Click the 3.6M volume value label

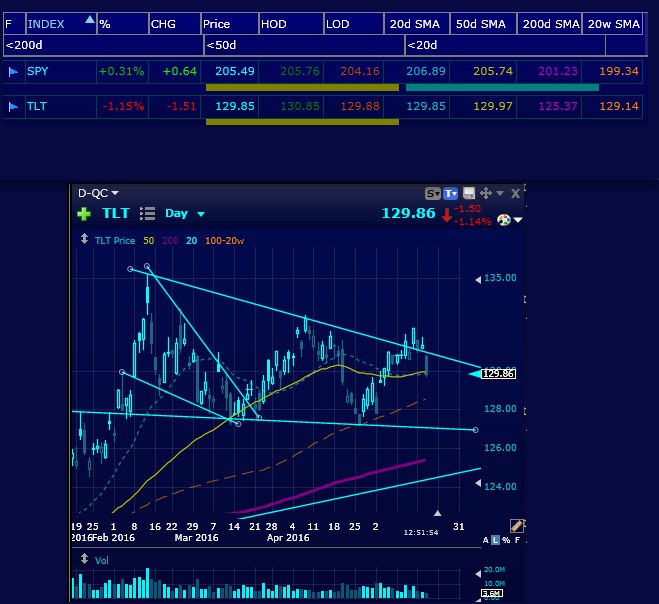tap(492, 593)
